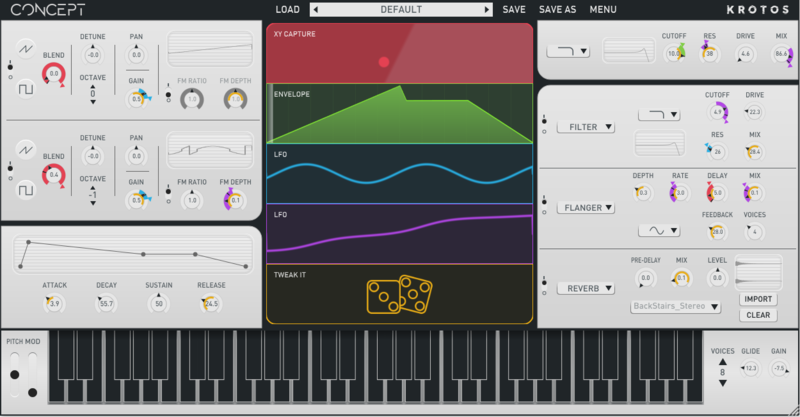Click the Flanger Rate knob
Screen dimensions: 800x417
[x=680, y=192]
